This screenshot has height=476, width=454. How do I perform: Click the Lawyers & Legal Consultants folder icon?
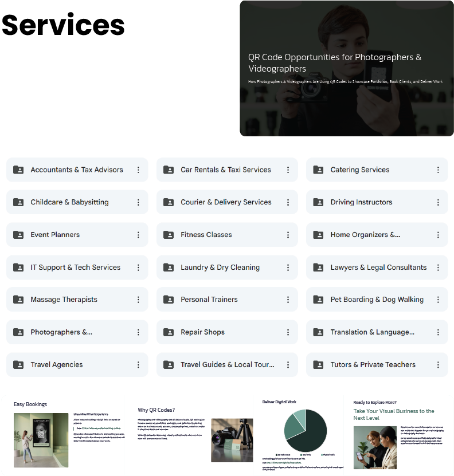tap(318, 267)
